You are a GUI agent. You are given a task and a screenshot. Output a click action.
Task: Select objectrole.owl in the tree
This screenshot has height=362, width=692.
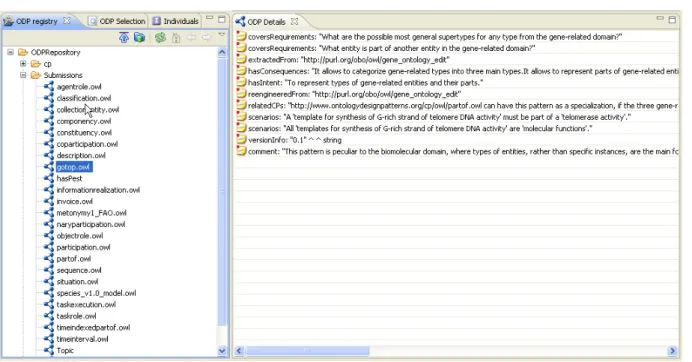pos(79,236)
